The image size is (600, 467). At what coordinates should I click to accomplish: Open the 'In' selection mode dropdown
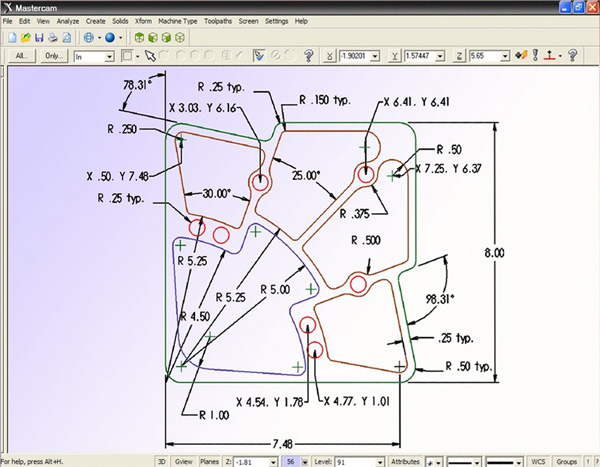click(109, 56)
